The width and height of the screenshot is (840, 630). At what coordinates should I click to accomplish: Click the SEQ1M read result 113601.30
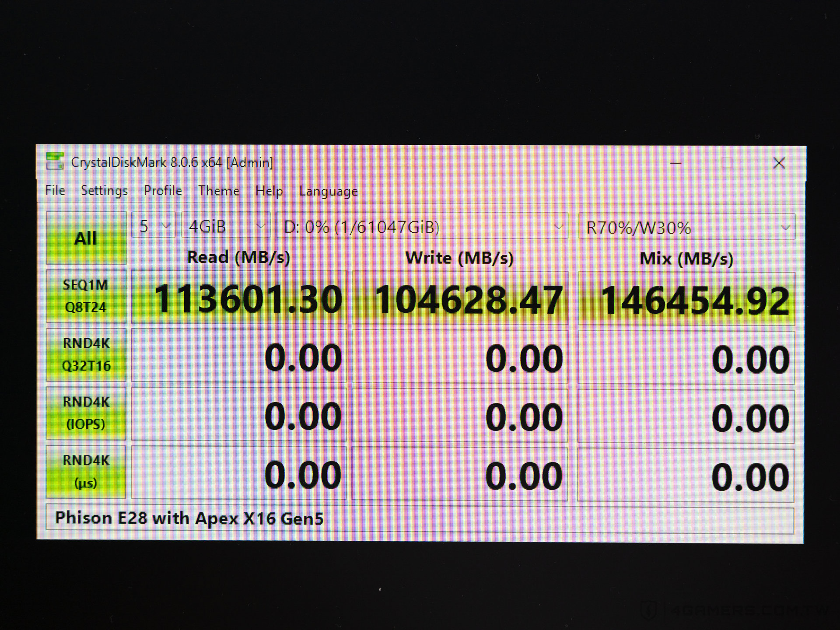click(x=239, y=297)
